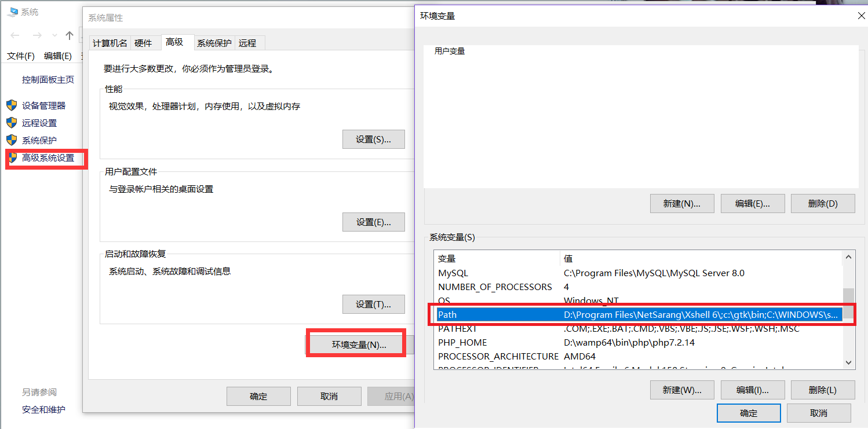868x429 pixels.
Task: Click the 环境变量(N) button
Action: click(x=355, y=343)
